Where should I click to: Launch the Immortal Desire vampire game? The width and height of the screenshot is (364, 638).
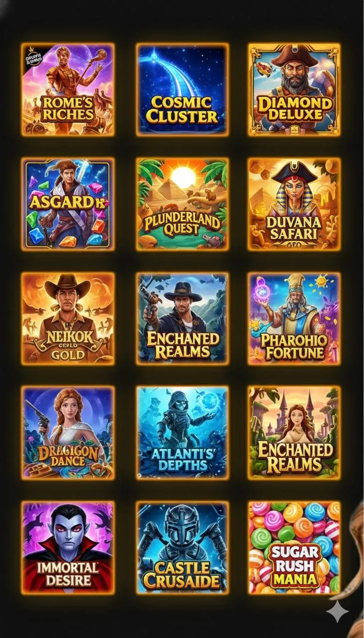click(68, 547)
